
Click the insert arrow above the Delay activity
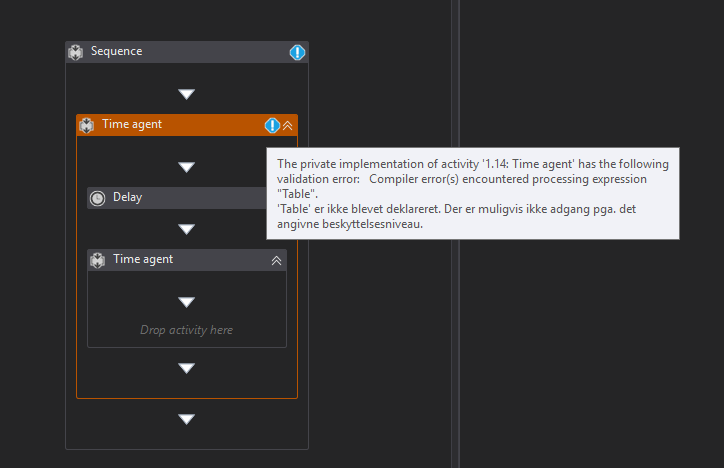[186, 167]
